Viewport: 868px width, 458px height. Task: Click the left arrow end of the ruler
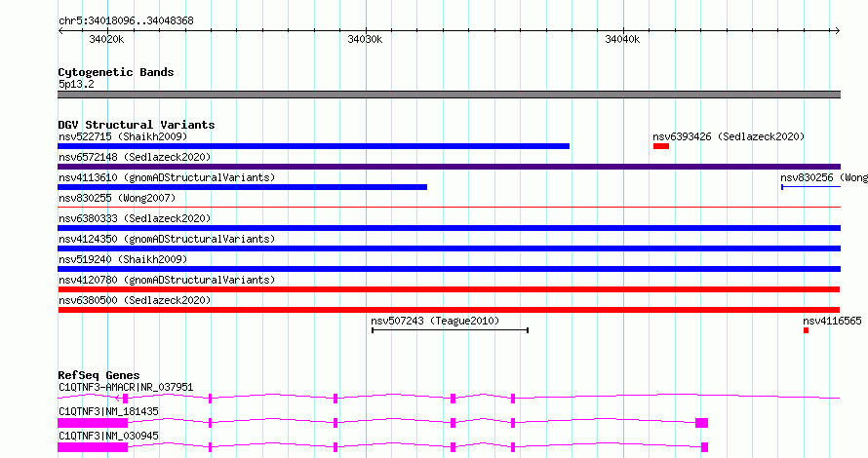pos(60,31)
